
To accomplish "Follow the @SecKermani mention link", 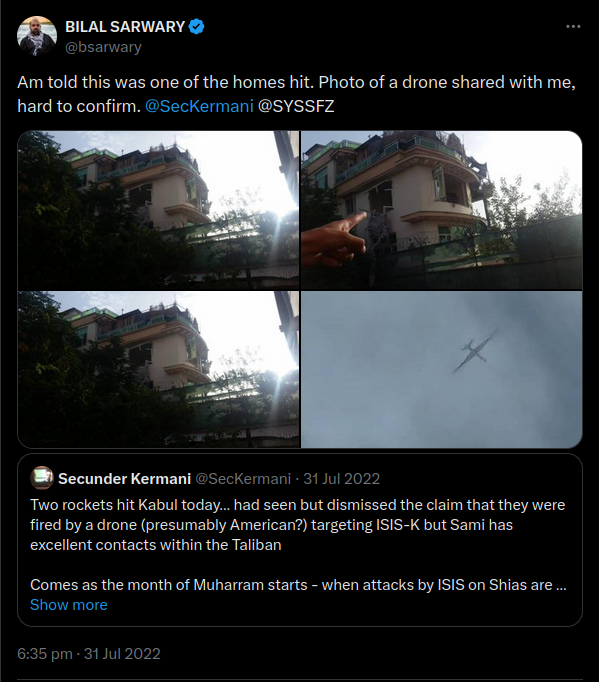I will point(199,106).
